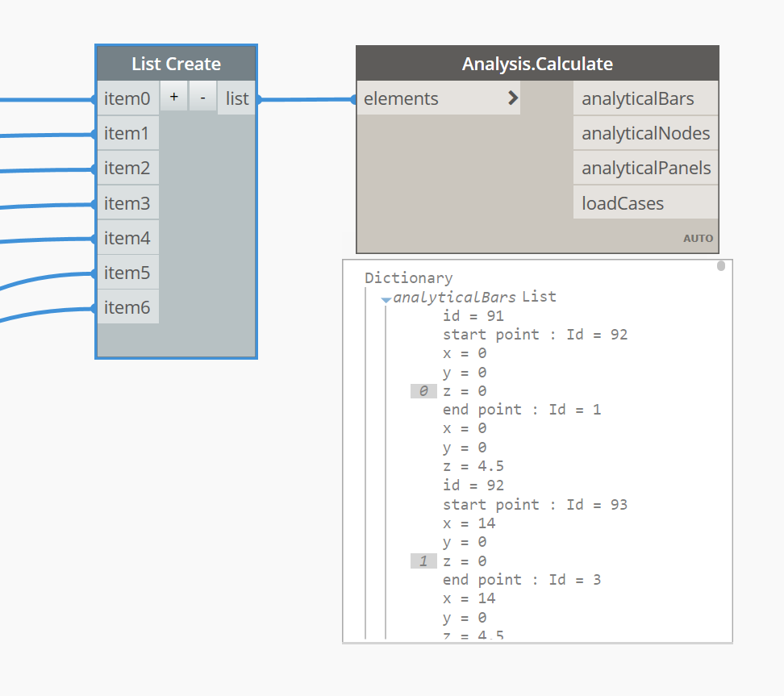Viewport: 784px width, 696px height.
Task: Select the item0 input port
Action: click(127, 99)
